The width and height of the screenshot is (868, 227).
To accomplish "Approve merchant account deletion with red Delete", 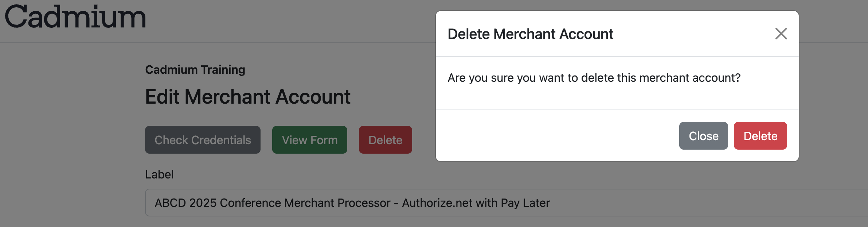I will pyautogui.click(x=760, y=135).
